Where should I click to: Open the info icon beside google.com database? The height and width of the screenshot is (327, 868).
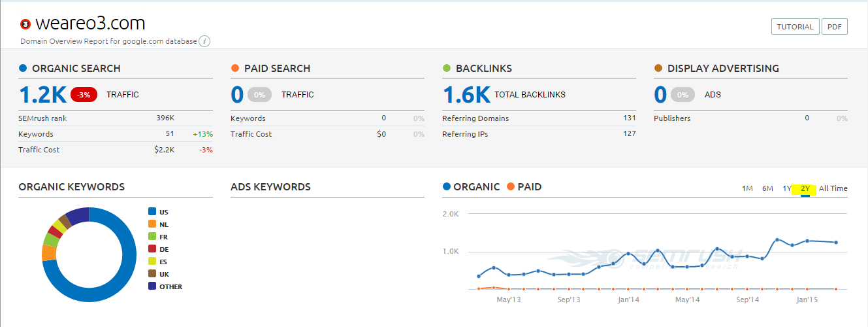point(204,41)
